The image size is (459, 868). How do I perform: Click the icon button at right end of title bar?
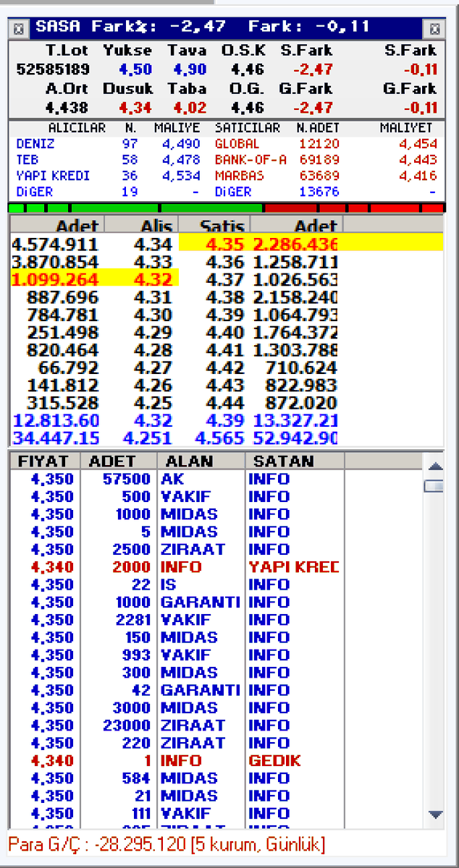click(434, 29)
